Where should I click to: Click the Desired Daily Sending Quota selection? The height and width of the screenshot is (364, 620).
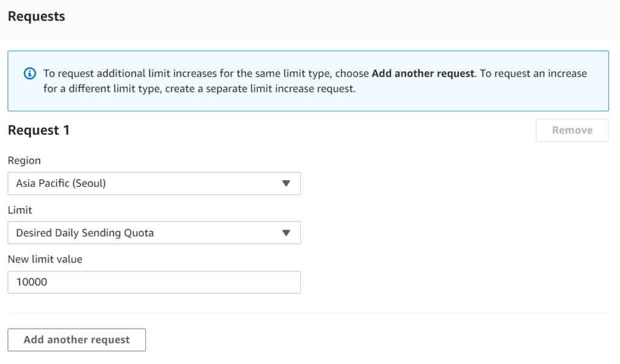click(x=85, y=233)
